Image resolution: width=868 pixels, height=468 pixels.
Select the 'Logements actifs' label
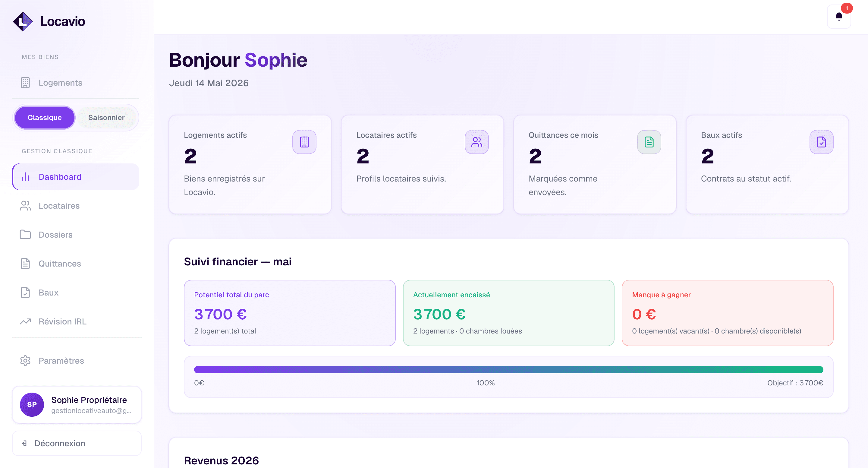(x=215, y=135)
